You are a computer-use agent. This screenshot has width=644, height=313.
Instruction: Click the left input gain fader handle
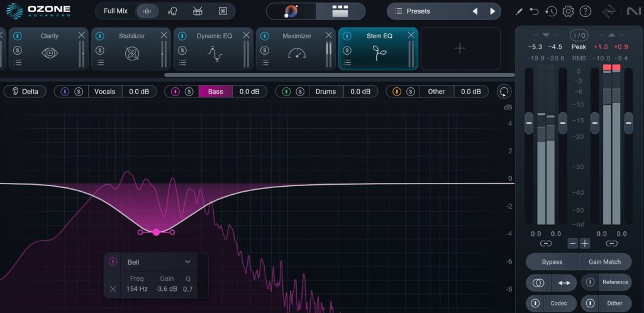coord(529,123)
